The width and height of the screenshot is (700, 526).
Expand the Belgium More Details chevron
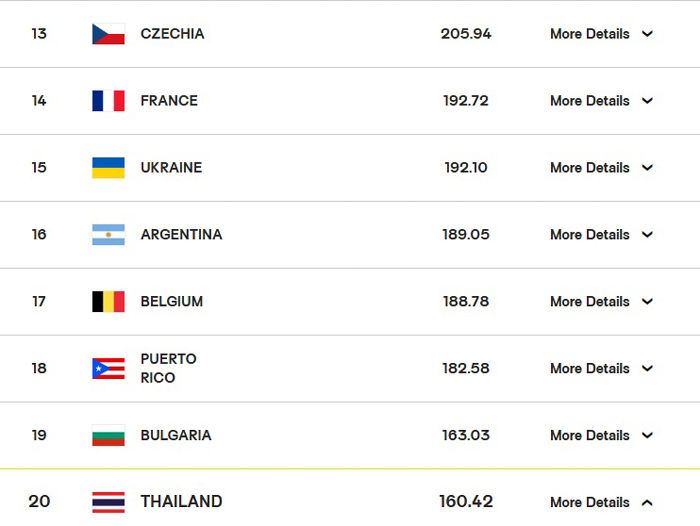click(647, 302)
